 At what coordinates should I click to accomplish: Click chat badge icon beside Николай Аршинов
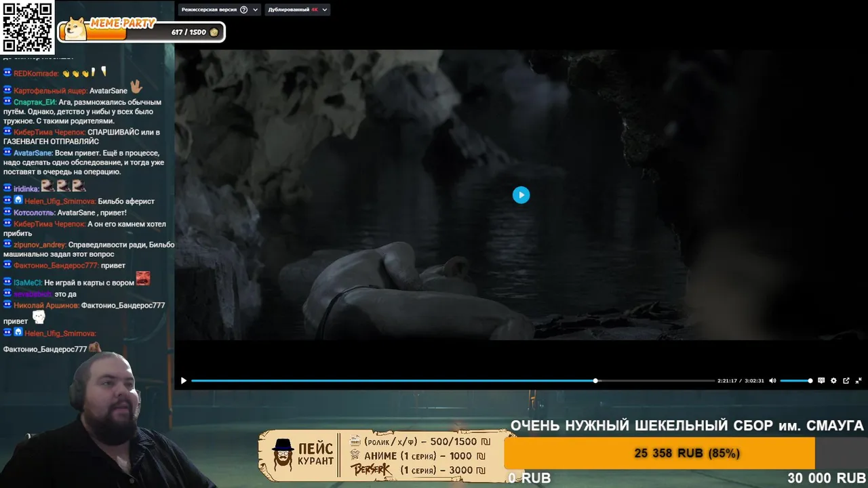[x=7, y=305]
